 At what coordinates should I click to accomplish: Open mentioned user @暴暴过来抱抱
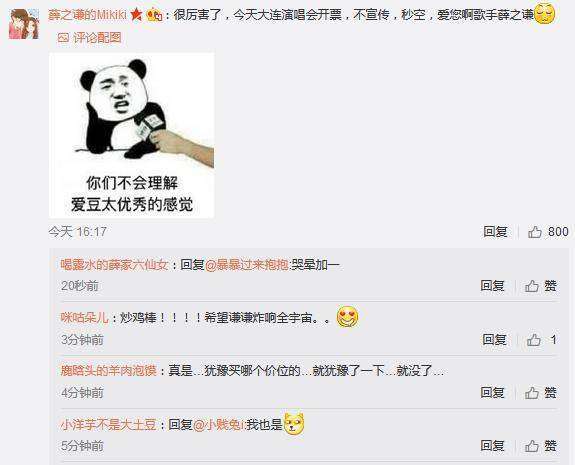(247, 265)
